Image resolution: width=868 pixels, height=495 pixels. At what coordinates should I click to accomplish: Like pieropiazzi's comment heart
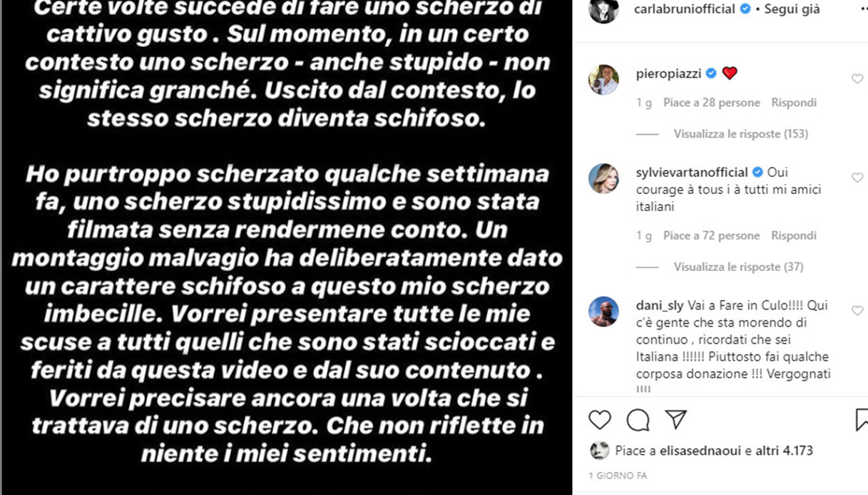857,79
